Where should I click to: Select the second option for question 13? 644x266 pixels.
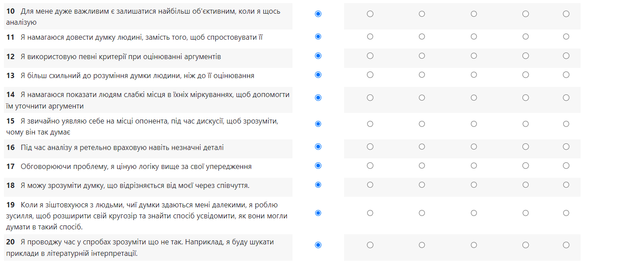pos(370,75)
